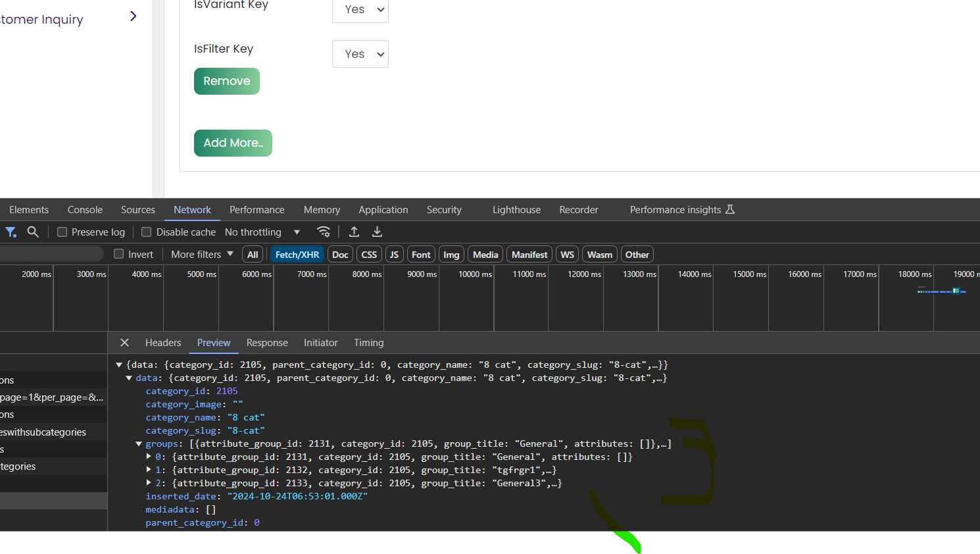Click the Remove button
This screenshot has height=554, width=980.
pyautogui.click(x=227, y=81)
